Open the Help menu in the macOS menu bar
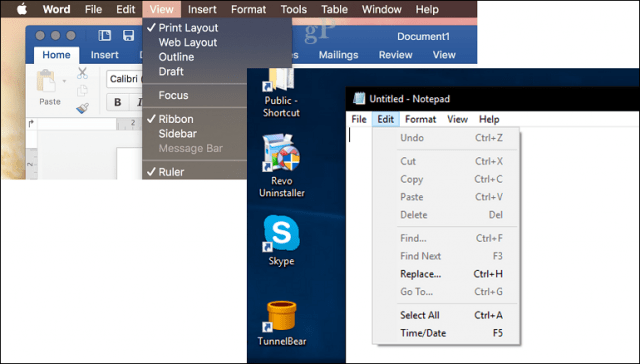This screenshot has width=640, height=364. [x=427, y=9]
